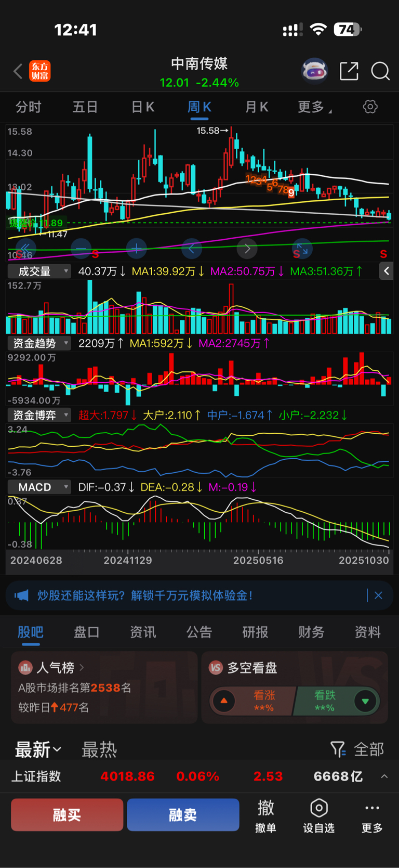
Task: Switch to 日K chart tab
Action: 142,107
